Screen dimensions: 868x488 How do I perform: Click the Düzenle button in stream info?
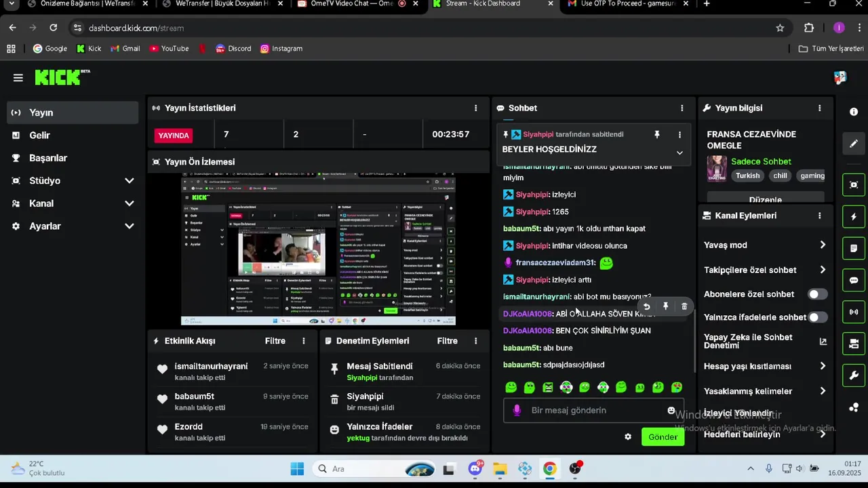766,198
